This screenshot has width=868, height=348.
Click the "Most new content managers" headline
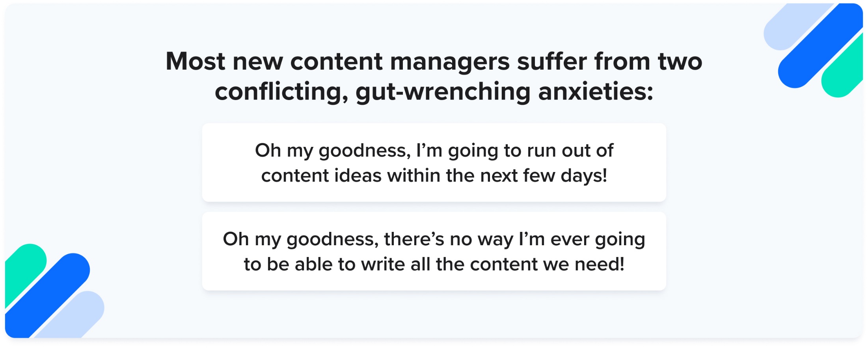[434, 61]
